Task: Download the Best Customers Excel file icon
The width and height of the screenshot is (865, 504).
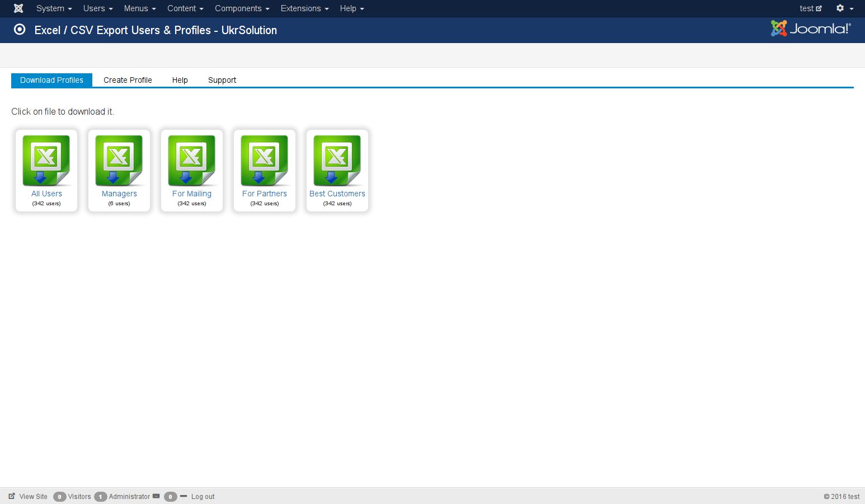Action: point(337,161)
